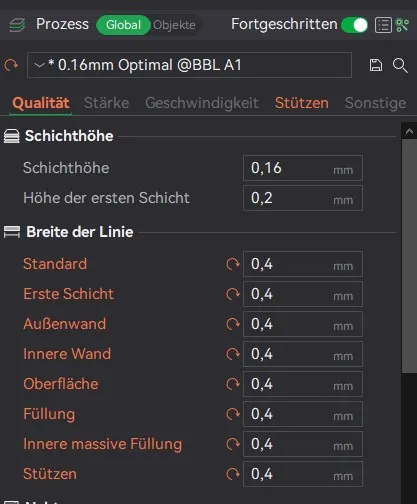The width and height of the screenshot is (417, 504).
Task: Click the save preset floppy disk icon
Action: [376, 65]
